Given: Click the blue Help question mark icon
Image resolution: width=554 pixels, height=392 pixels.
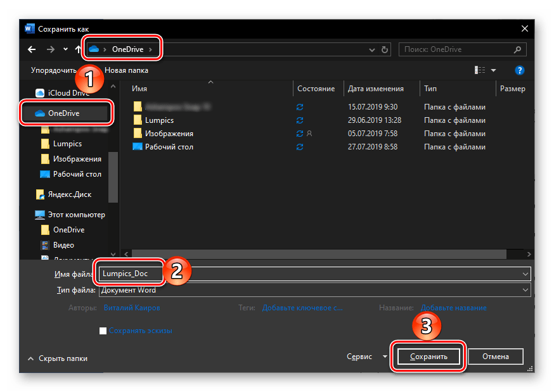Looking at the screenshot, I should tap(519, 70).
